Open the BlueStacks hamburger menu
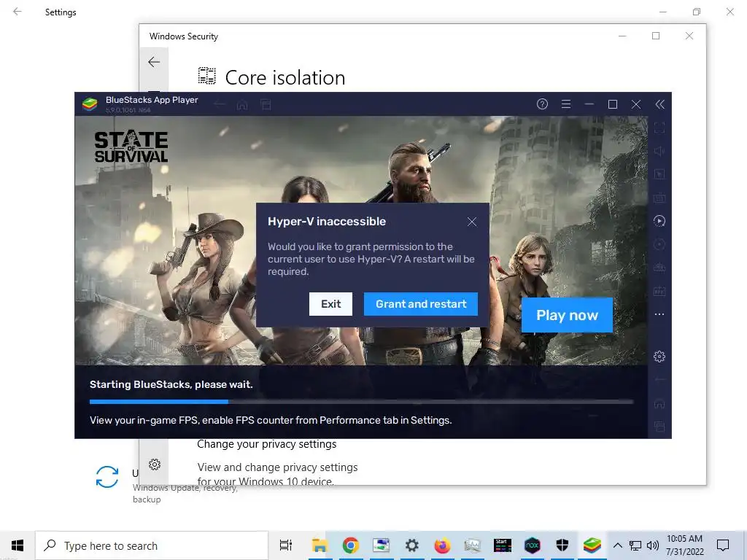Image resolution: width=747 pixels, height=560 pixels. (x=566, y=104)
